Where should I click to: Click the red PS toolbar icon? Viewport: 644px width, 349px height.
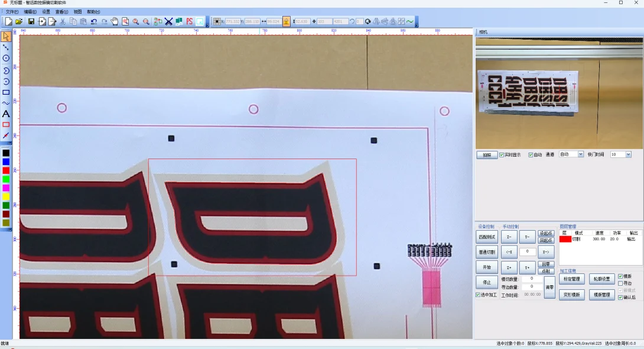(190, 22)
